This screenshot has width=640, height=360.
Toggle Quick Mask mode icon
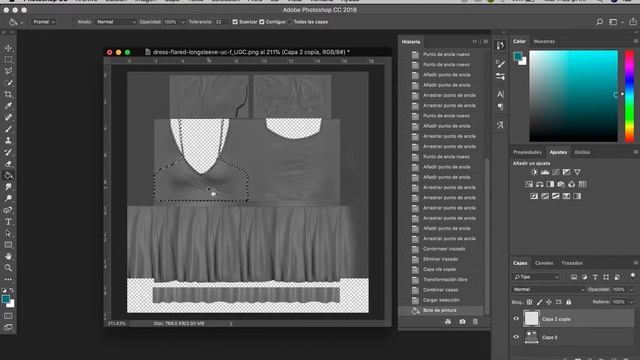(8, 316)
